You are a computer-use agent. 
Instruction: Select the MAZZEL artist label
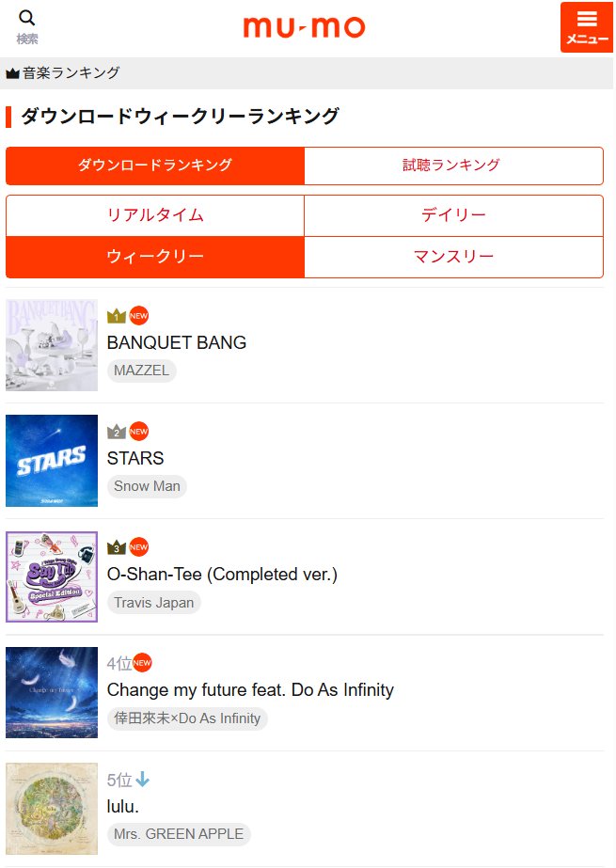click(x=141, y=371)
